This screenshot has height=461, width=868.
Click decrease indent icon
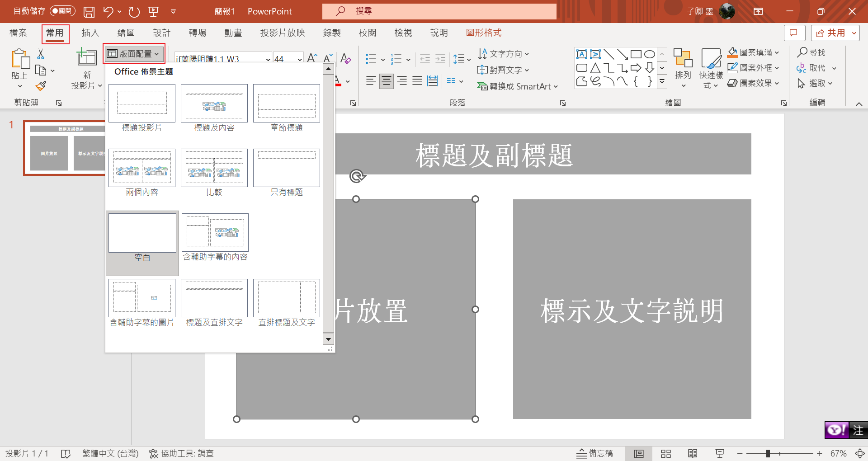click(425, 59)
